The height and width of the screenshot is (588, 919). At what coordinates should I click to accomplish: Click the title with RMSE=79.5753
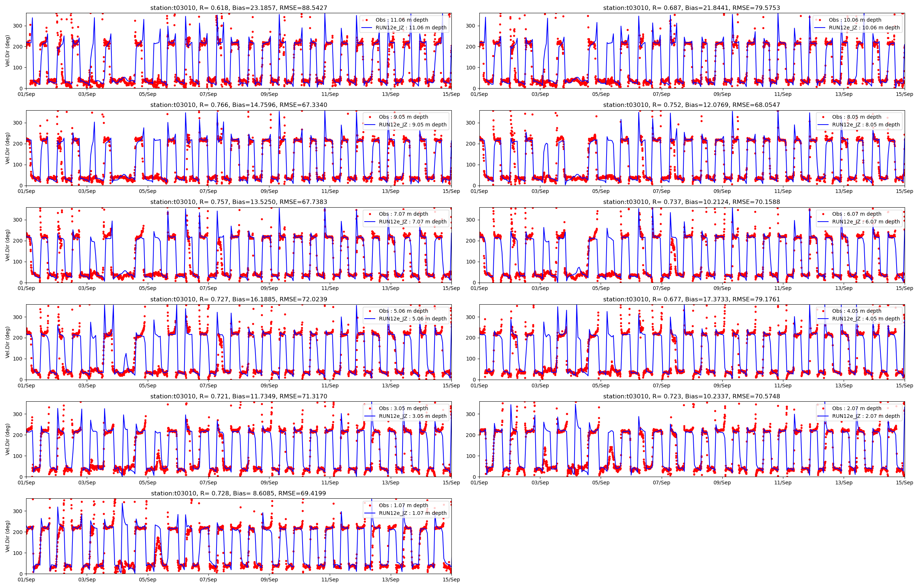(691, 8)
